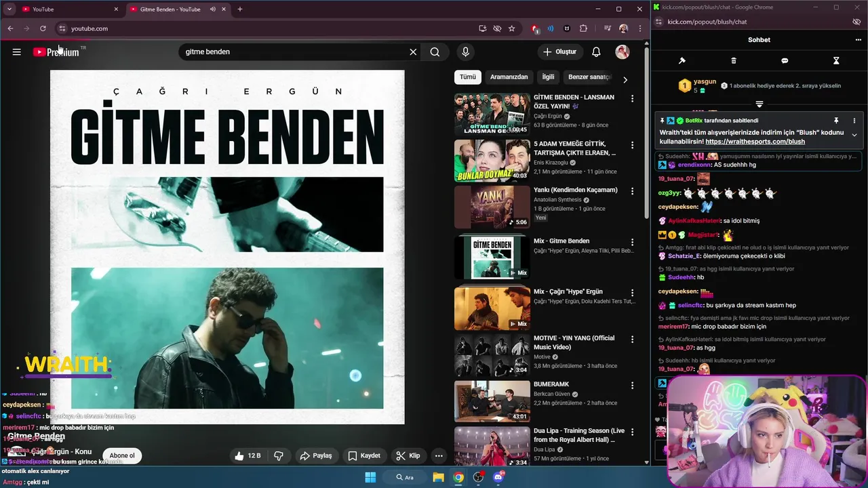The image size is (868, 488).
Task: Open more actions menu beside Klip
Action: click(x=439, y=455)
